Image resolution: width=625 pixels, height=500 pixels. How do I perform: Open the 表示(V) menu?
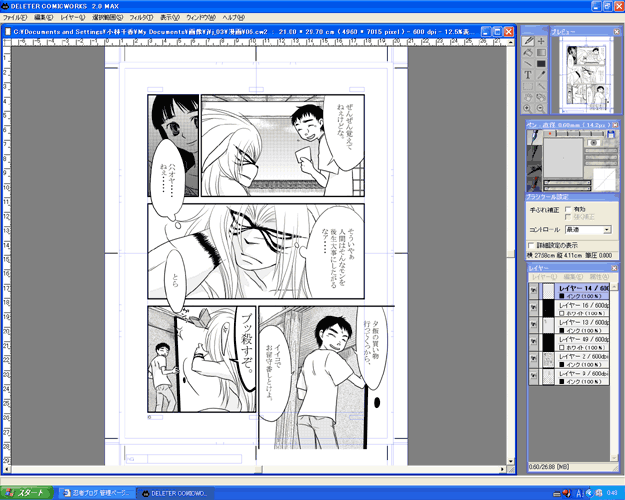(170, 18)
